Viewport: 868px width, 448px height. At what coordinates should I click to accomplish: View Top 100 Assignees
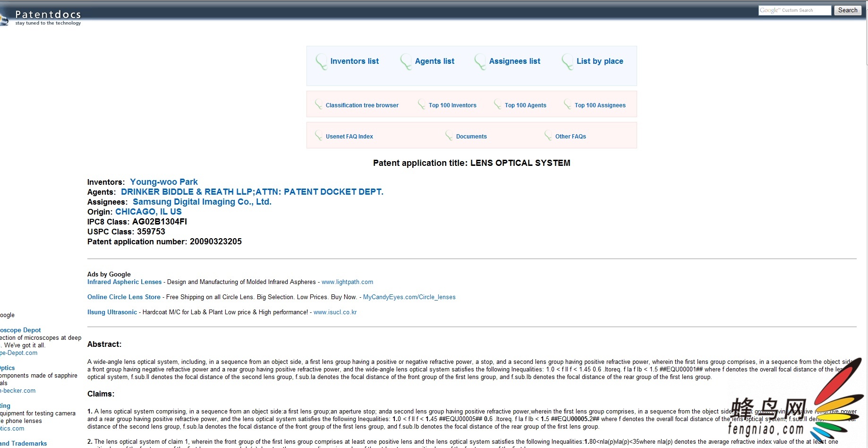click(600, 105)
